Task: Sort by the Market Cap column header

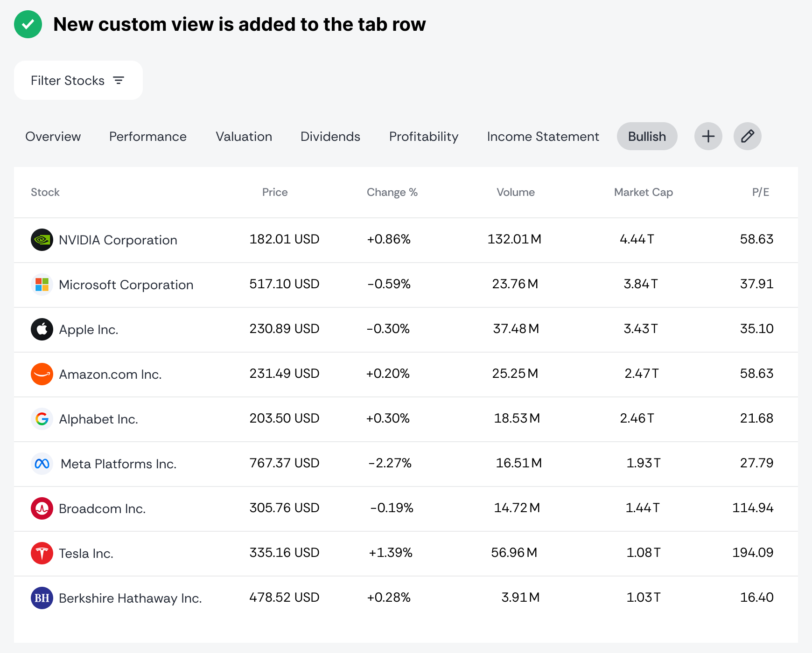Action: pyautogui.click(x=643, y=192)
